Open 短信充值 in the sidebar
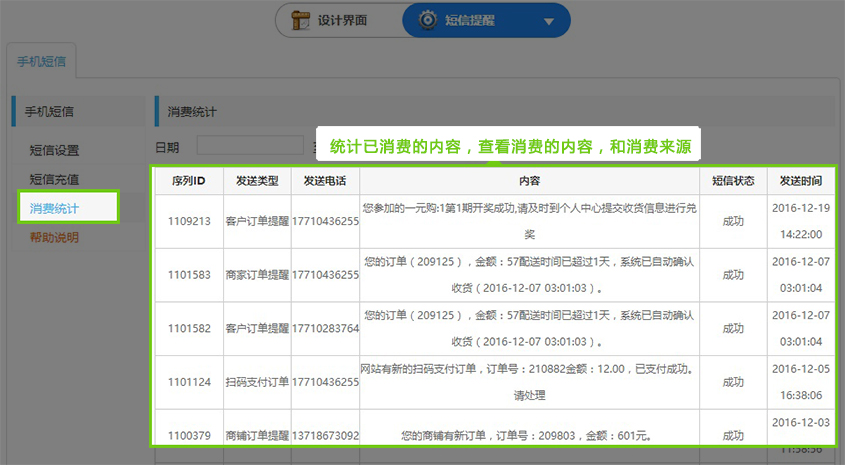The width and height of the screenshot is (845, 465). click(x=54, y=179)
